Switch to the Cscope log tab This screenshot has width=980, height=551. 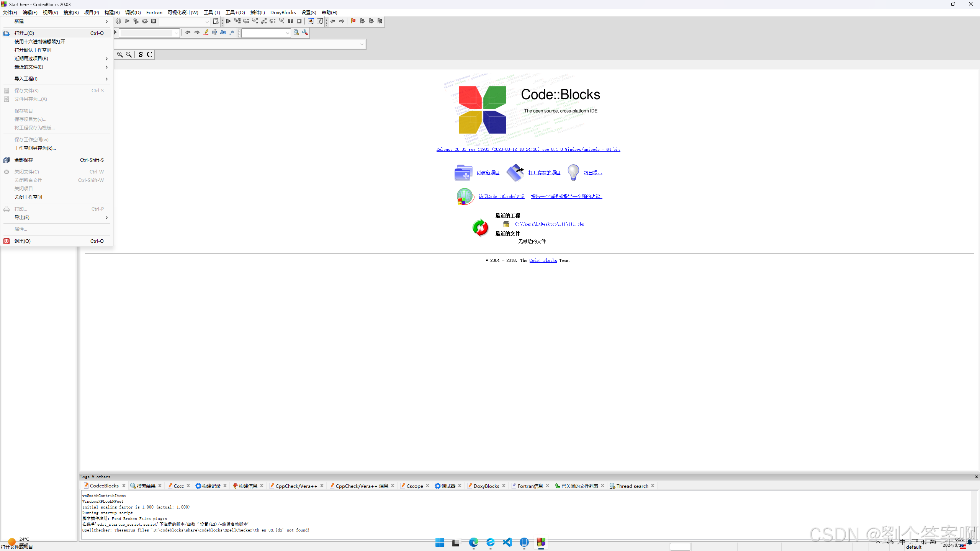[x=414, y=486]
